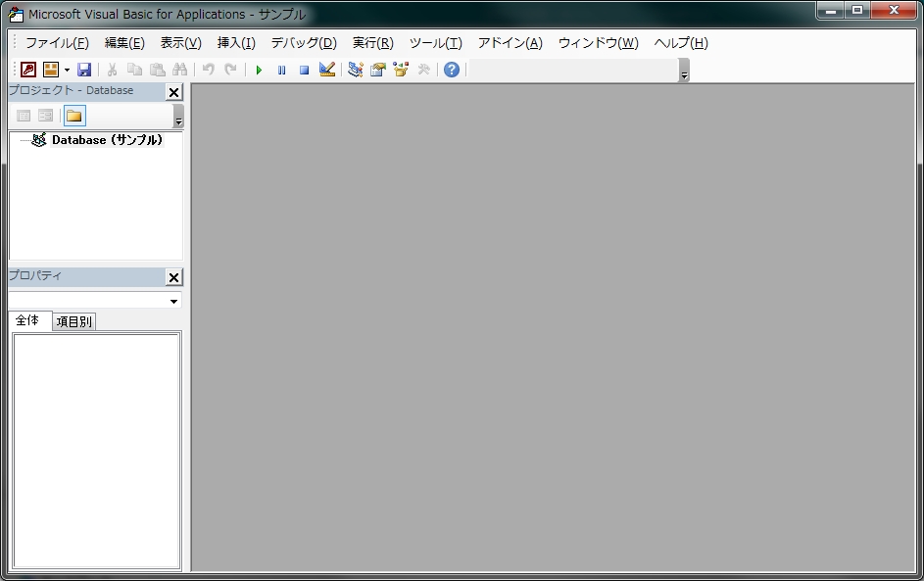Screen dimensions: 924x581
Task: Close the プロパティ panel
Action: [173, 277]
